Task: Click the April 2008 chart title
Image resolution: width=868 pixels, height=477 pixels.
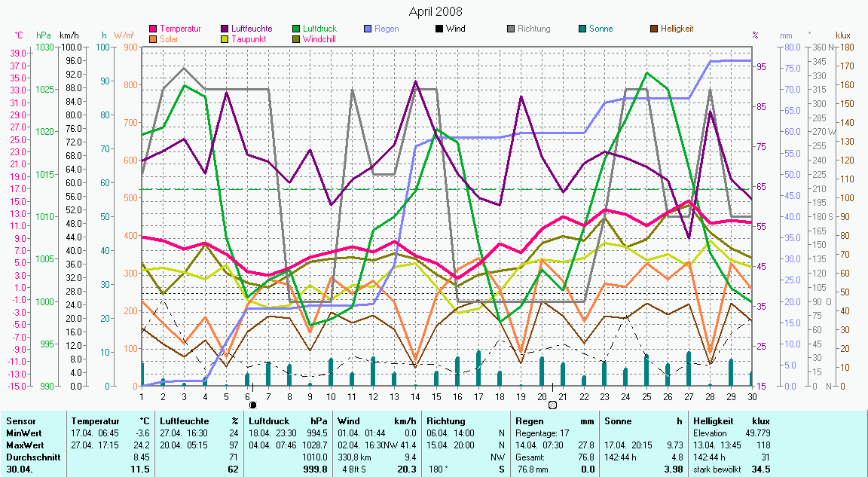Action: tap(436, 11)
